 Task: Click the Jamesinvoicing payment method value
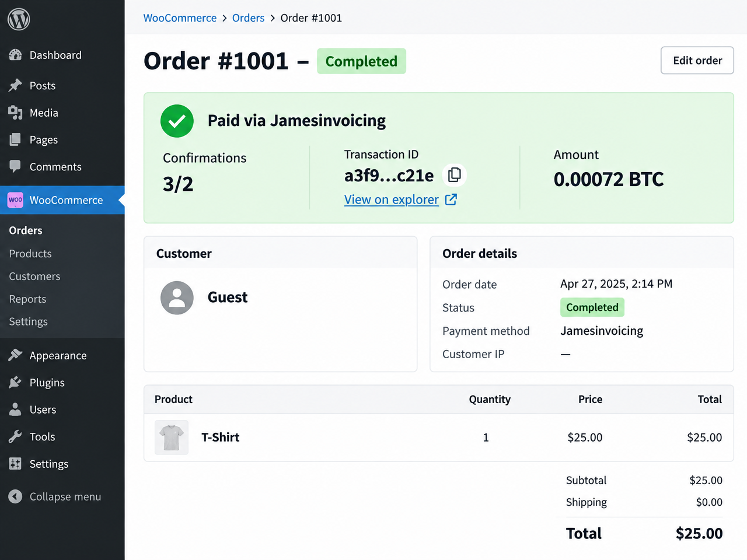point(602,331)
